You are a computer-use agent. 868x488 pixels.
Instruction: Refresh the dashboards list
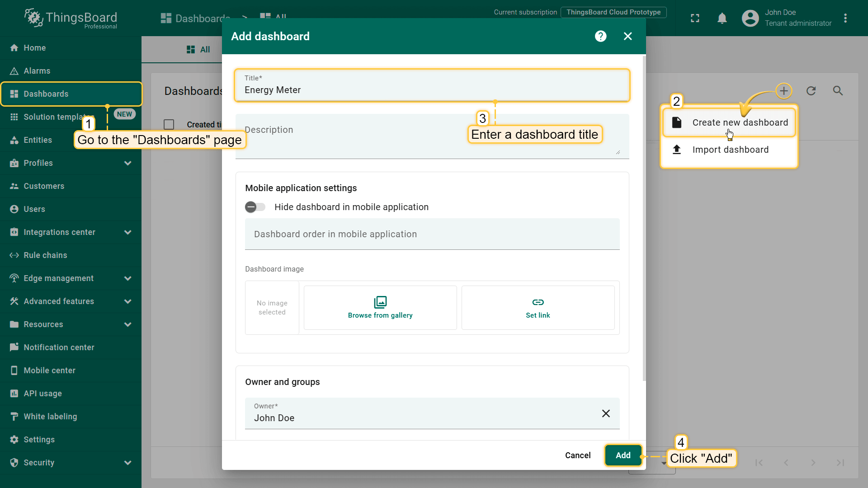pos(811,91)
